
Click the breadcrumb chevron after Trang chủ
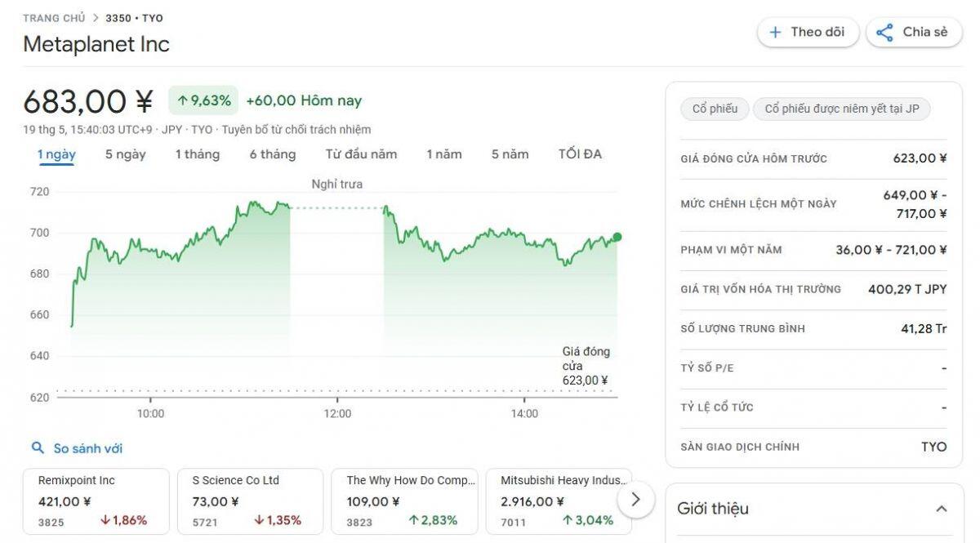pos(96,18)
